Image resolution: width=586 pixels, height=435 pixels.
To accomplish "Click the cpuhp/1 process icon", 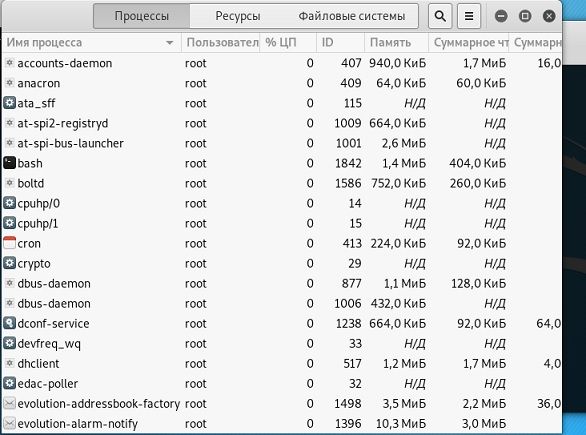I will click(10, 223).
